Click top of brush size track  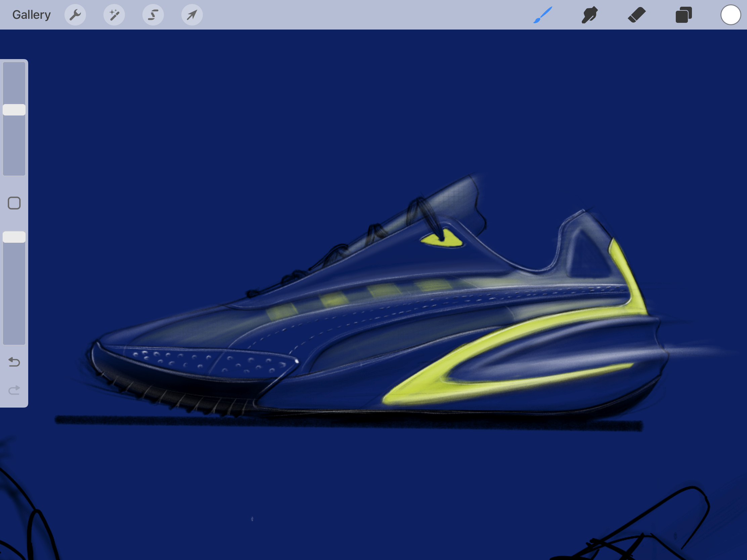click(14, 67)
